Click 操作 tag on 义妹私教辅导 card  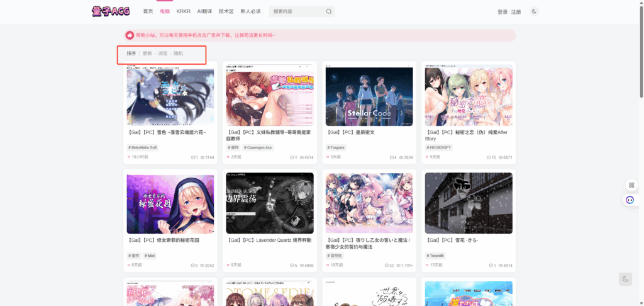pyautogui.click(x=233, y=148)
